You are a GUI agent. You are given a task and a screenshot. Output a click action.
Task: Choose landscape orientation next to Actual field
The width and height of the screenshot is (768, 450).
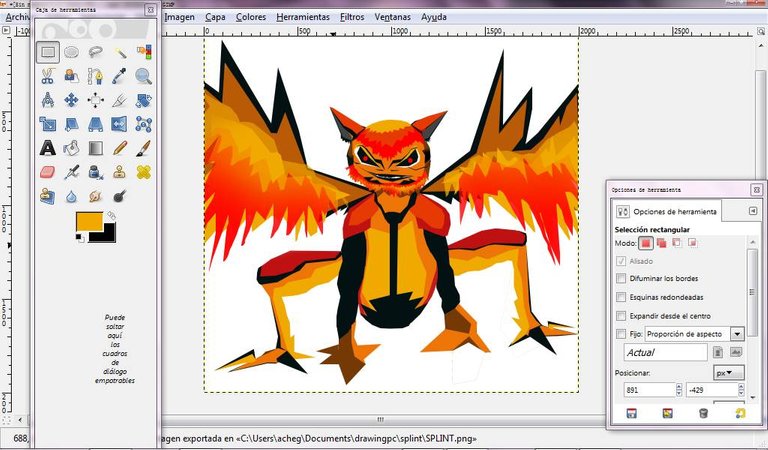click(x=736, y=352)
